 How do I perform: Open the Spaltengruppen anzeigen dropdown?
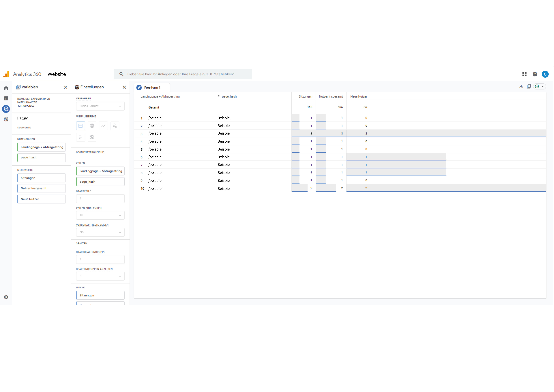tap(100, 276)
